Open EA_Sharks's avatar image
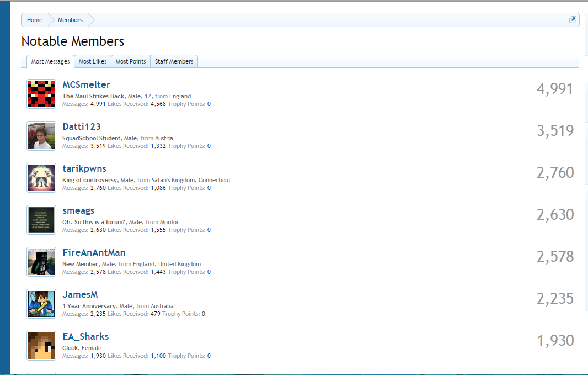The height and width of the screenshot is (375, 588). 41,346
